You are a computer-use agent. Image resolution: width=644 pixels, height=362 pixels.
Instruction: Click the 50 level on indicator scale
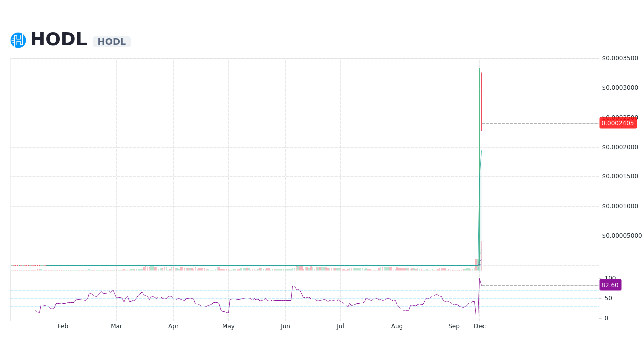click(x=607, y=298)
